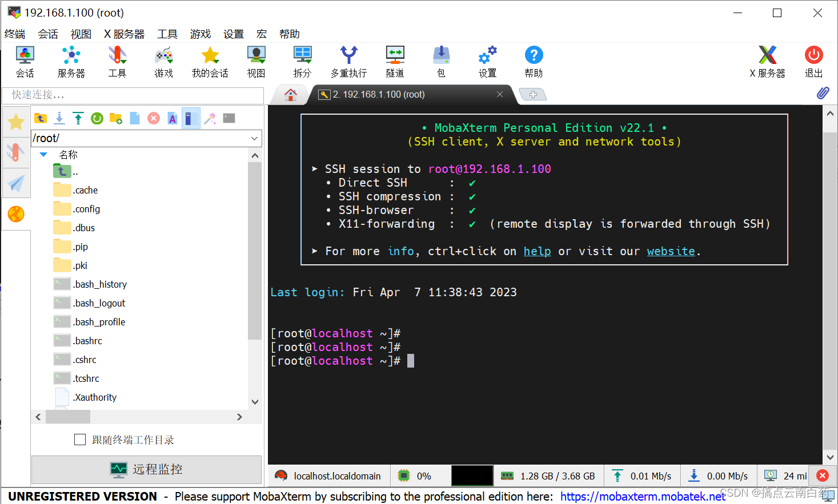The height and width of the screenshot is (504, 838).
Task: Click the 我的会话 star toolbar icon
Action: [210, 62]
